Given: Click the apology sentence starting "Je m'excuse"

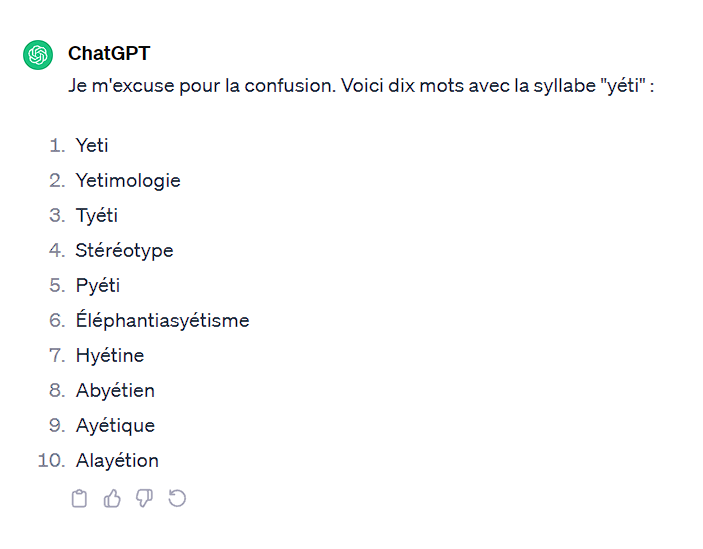Looking at the screenshot, I should pos(200,85).
